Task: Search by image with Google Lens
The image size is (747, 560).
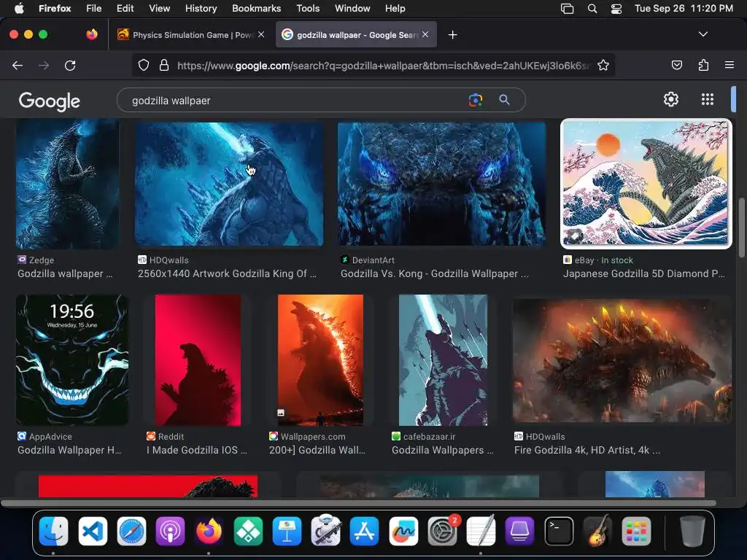Action: (476, 100)
